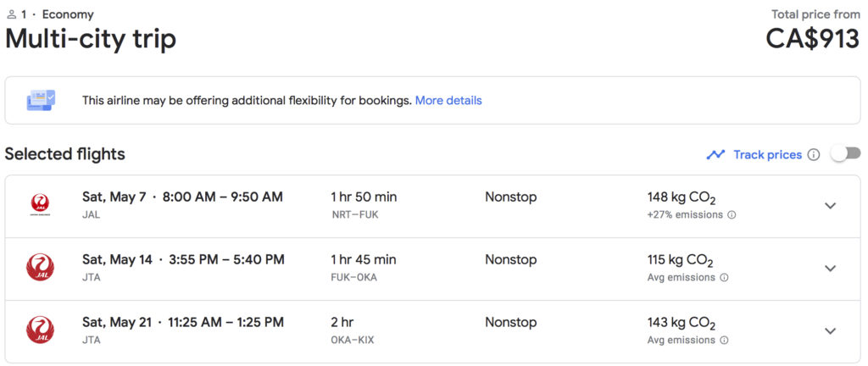Viewport: 868px width, 366px height.
Task: Click the JAL logo on NRT–FUK flight
Action: pyautogui.click(x=39, y=204)
